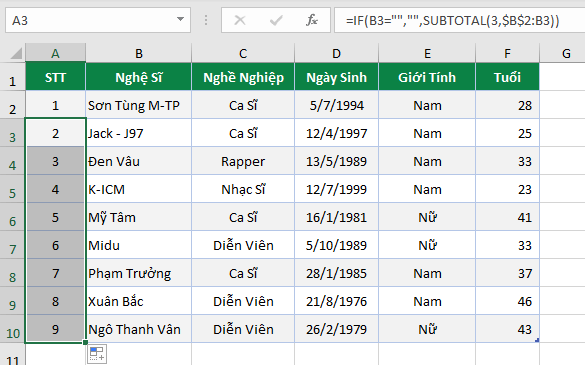The width and height of the screenshot is (585, 365).
Task: Select STT cell containing 1
Action: [56, 105]
